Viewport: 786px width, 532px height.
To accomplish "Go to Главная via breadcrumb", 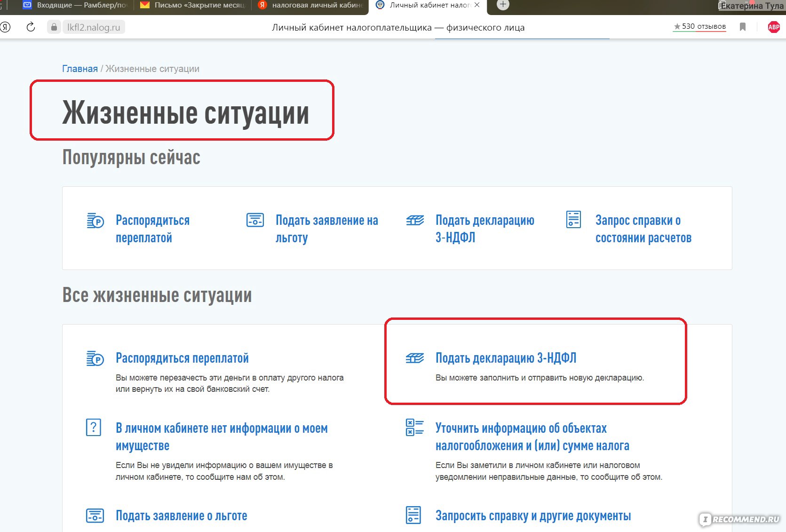I will pyautogui.click(x=80, y=69).
